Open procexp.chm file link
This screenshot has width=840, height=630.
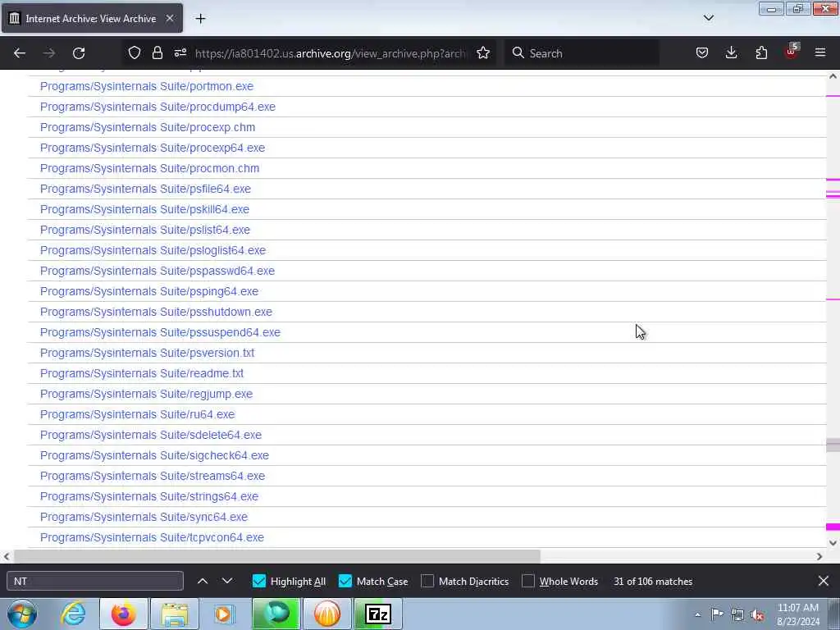[x=148, y=127]
